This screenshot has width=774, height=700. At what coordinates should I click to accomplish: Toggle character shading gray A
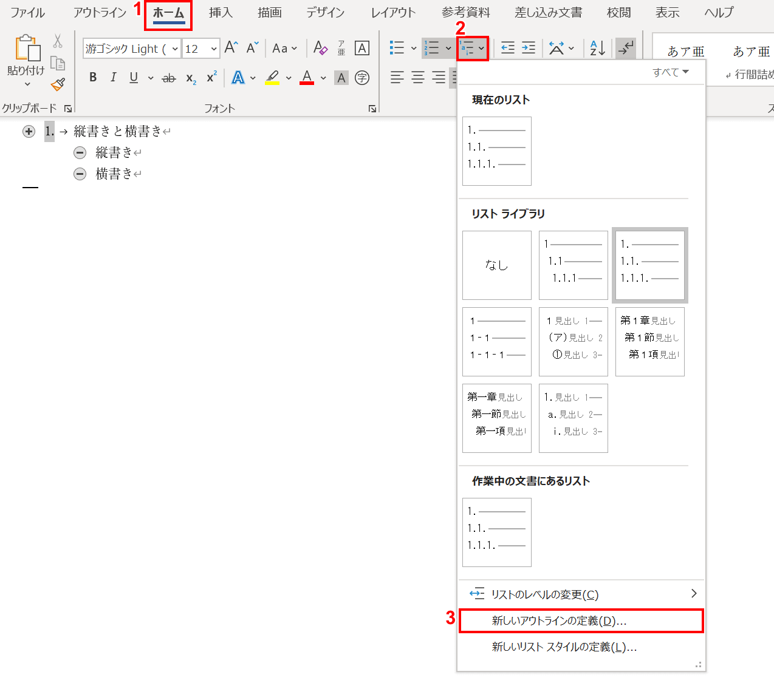click(x=341, y=78)
